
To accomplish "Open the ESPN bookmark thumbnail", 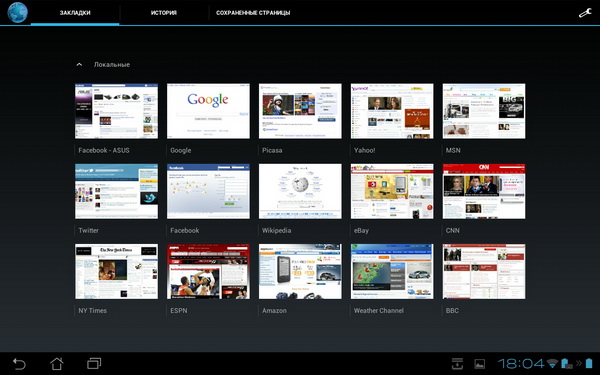I will pyautogui.click(x=208, y=271).
